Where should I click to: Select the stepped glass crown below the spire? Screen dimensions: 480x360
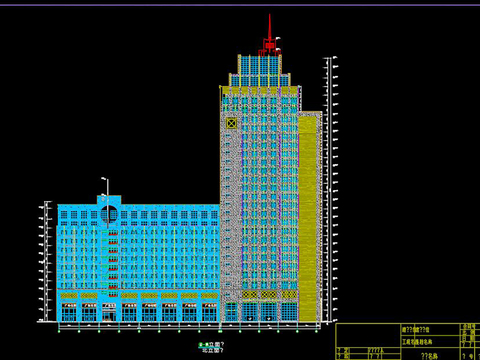[x=260, y=71]
